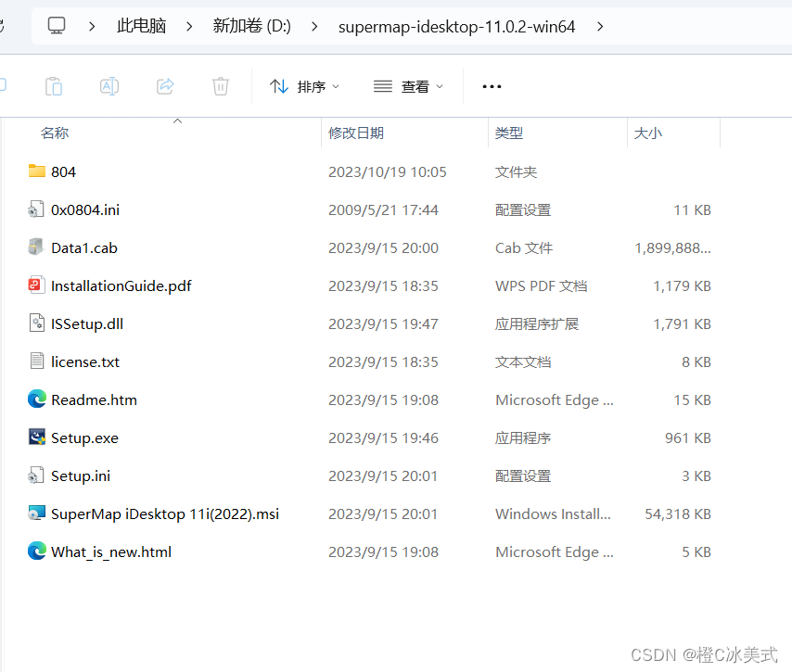The image size is (792, 672).
Task: Select the Data1.cab archive file
Action: click(83, 247)
